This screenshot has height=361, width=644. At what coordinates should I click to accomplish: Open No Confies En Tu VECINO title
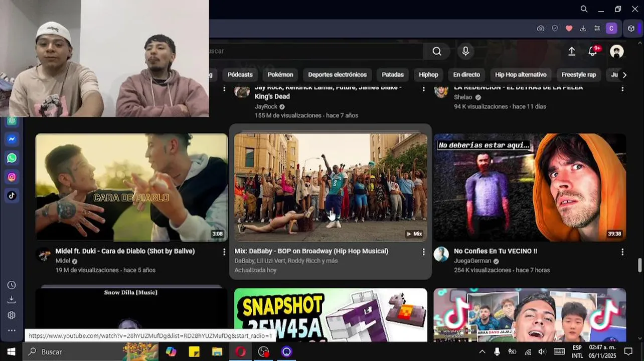pyautogui.click(x=496, y=251)
